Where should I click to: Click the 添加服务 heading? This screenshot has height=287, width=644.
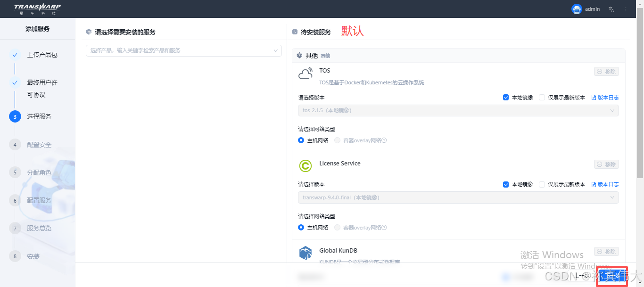[x=37, y=29]
